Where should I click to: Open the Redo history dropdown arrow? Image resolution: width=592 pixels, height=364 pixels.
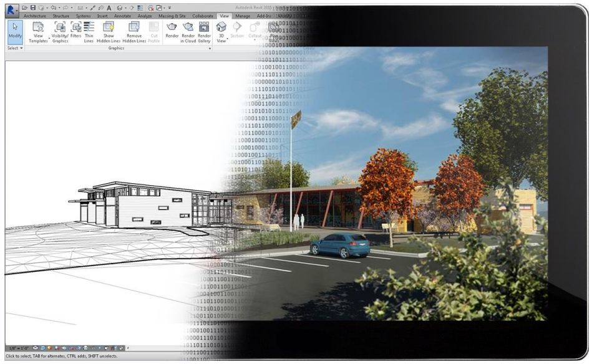click(71, 8)
